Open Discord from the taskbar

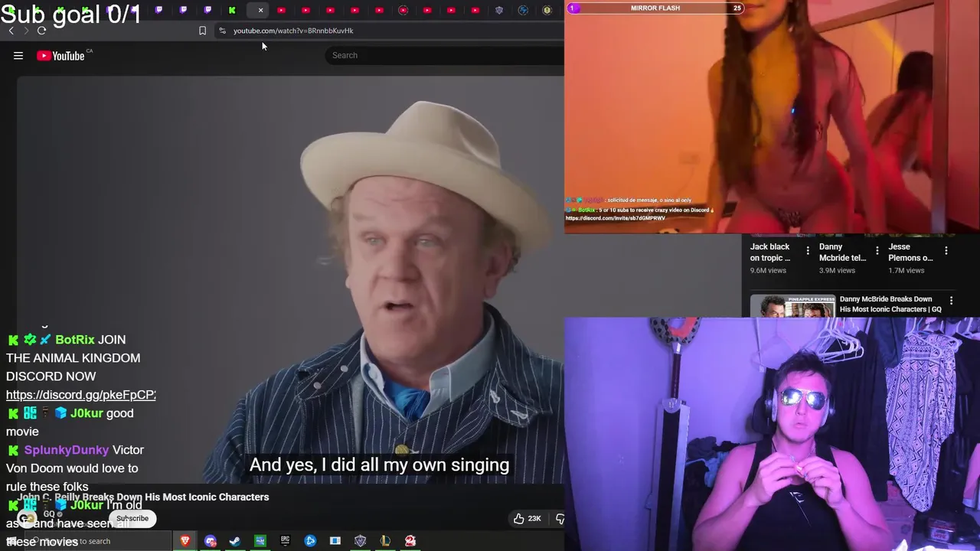click(x=211, y=541)
